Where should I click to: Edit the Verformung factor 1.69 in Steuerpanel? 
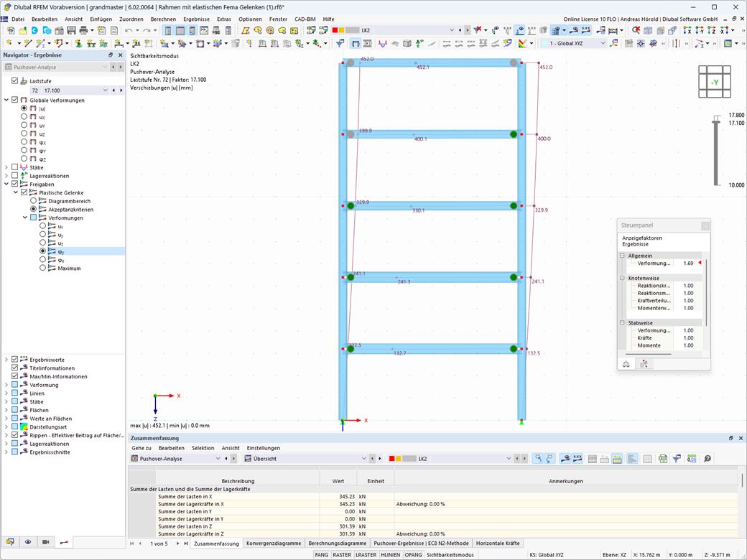[x=688, y=263]
